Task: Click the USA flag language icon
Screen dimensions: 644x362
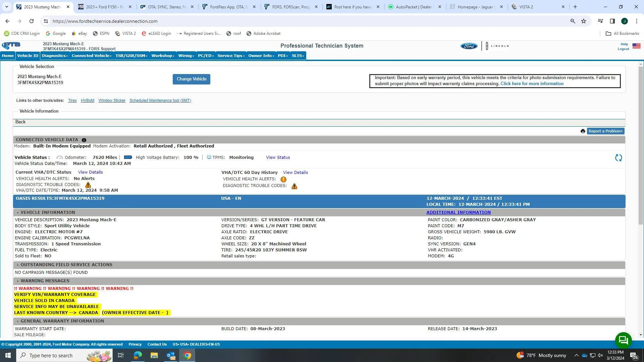Action: pyautogui.click(x=636, y=46)
